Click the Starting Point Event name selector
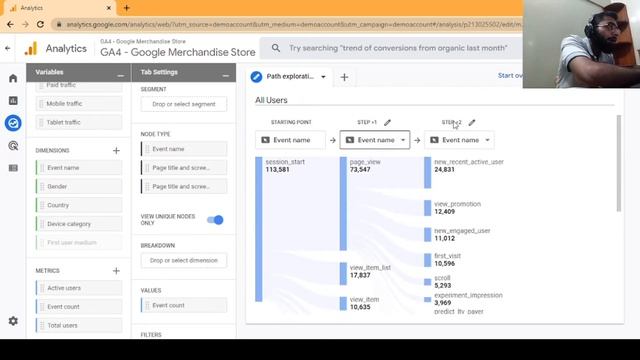 click(290, 140)
